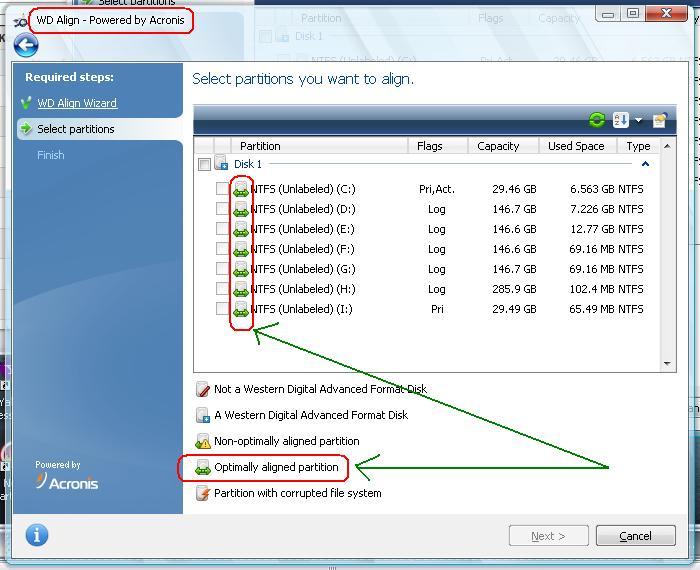The height and width of the screenshot is (570, 700).
Task: Close the WD Align window
Action: 666,13
